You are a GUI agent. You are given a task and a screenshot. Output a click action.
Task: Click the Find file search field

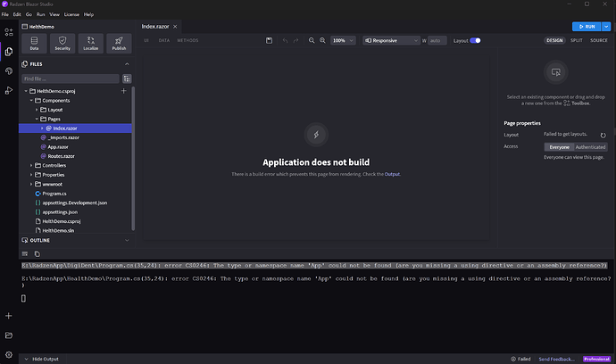(x=71, y=79)
